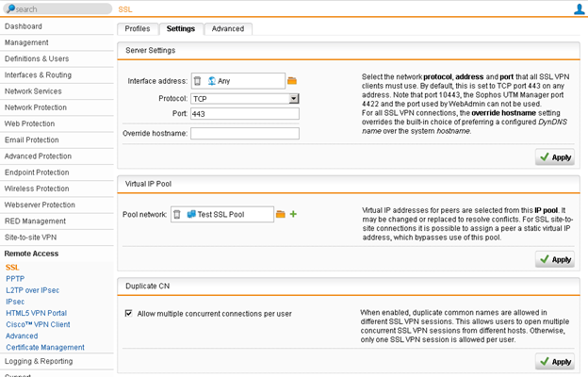Expand Site-to-site VPN menu section
Image resolution: width=588 pixels, height=377 pixels.
pos(31,238)
